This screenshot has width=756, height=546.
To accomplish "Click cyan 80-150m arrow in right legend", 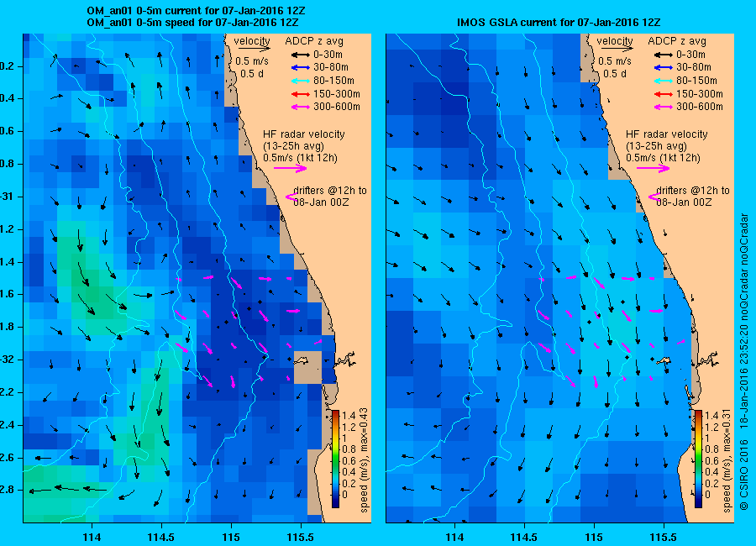I will point(664,81).
